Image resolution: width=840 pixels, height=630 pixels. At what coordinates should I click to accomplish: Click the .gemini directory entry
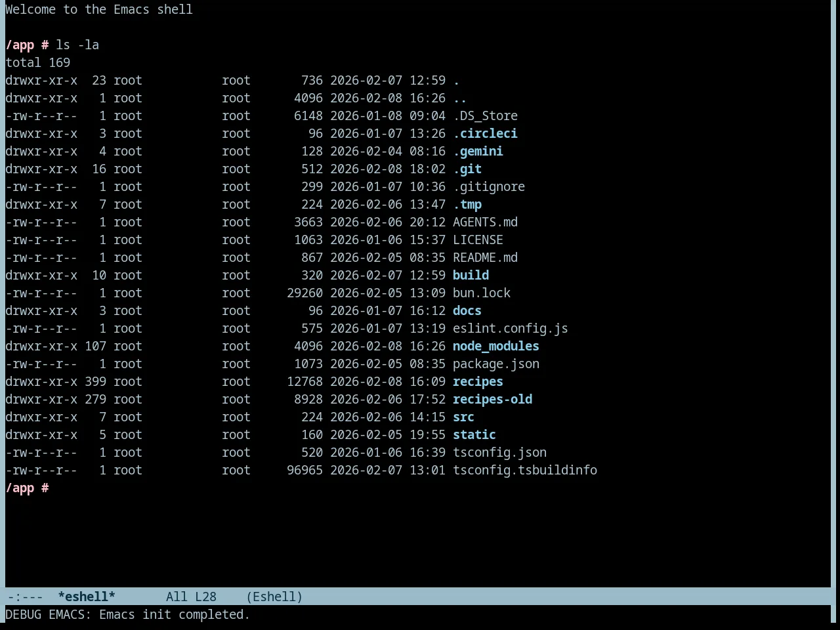click(x=478, y=151)
